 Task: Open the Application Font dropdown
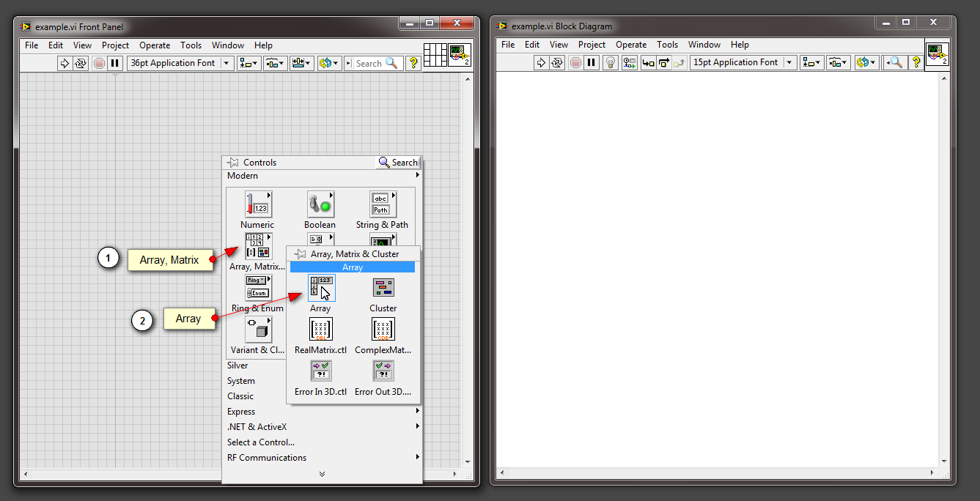coord(226,62)
